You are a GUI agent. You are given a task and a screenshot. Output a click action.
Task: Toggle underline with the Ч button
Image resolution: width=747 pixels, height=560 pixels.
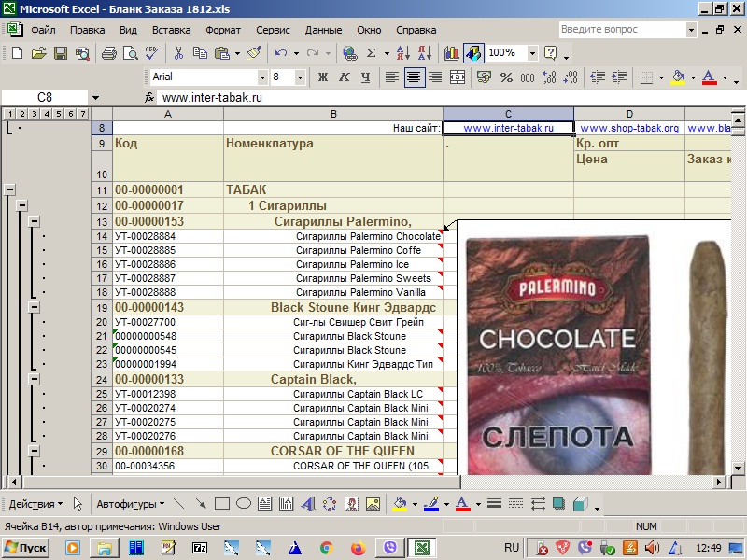tap(365, 77)
